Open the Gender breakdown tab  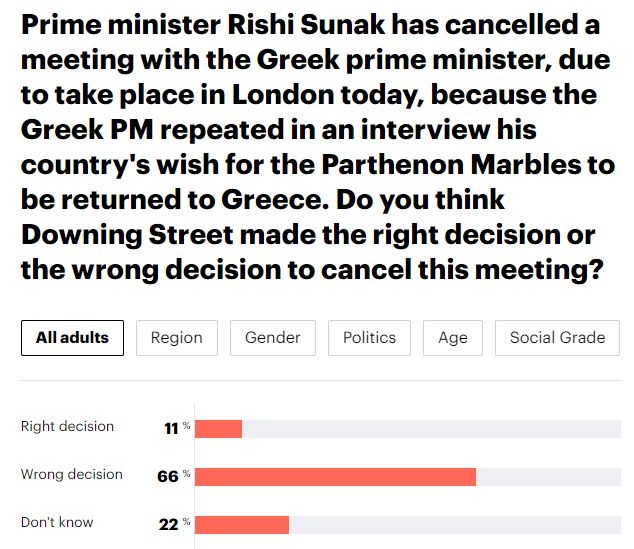[273, 338]
